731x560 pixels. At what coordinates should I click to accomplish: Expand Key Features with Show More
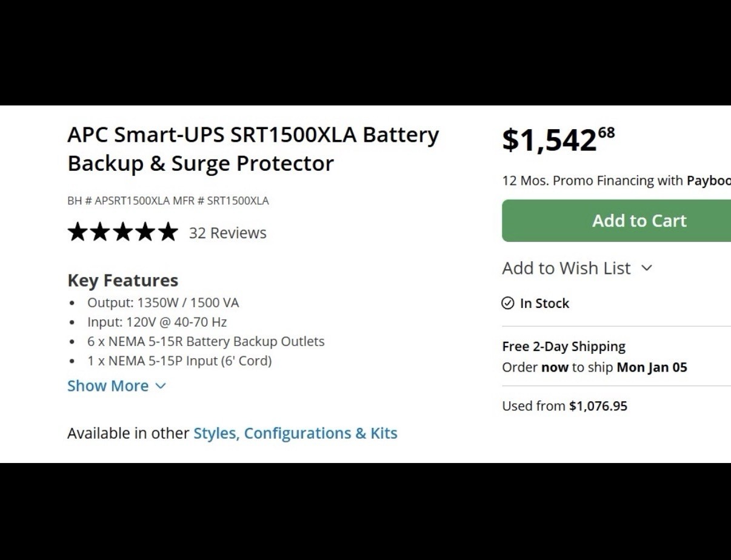[x=108, y=386]
